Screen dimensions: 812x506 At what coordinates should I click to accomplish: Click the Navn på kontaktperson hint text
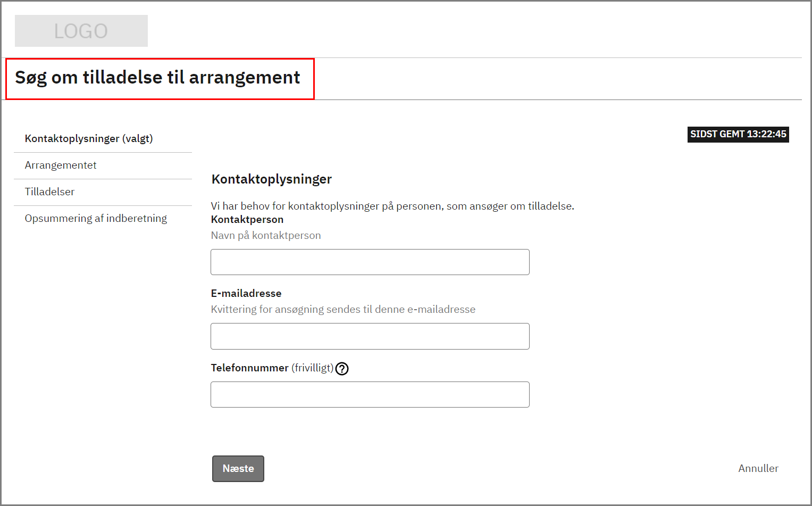(265, 236)
